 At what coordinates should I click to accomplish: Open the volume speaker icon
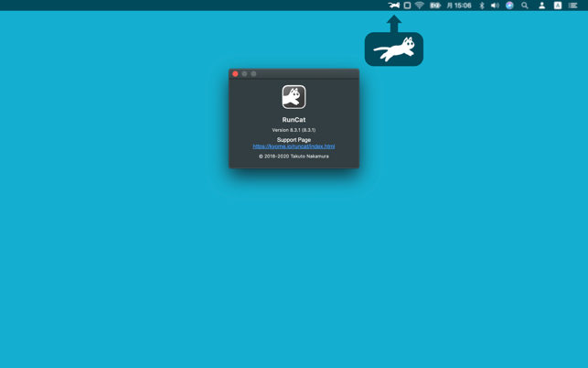point(495,5)
